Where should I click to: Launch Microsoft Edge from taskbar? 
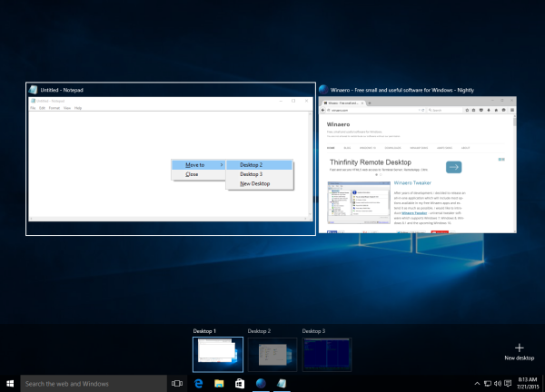pos(198,383)
